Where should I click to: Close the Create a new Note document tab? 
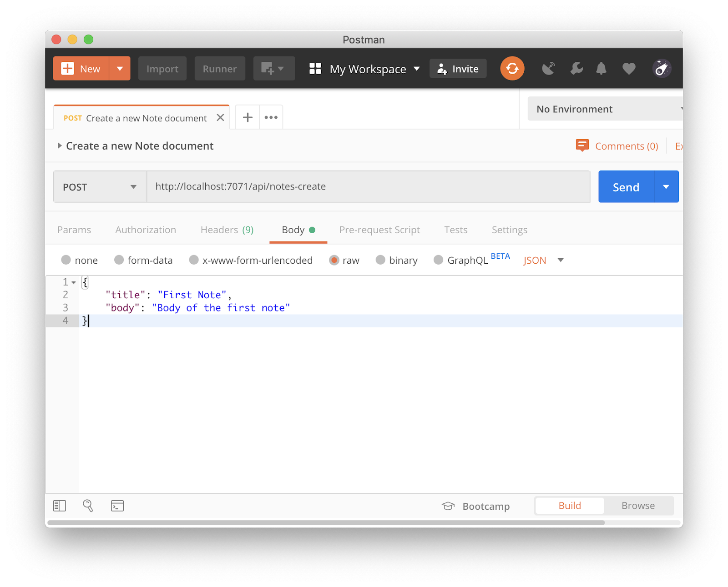tap(220, 118)
